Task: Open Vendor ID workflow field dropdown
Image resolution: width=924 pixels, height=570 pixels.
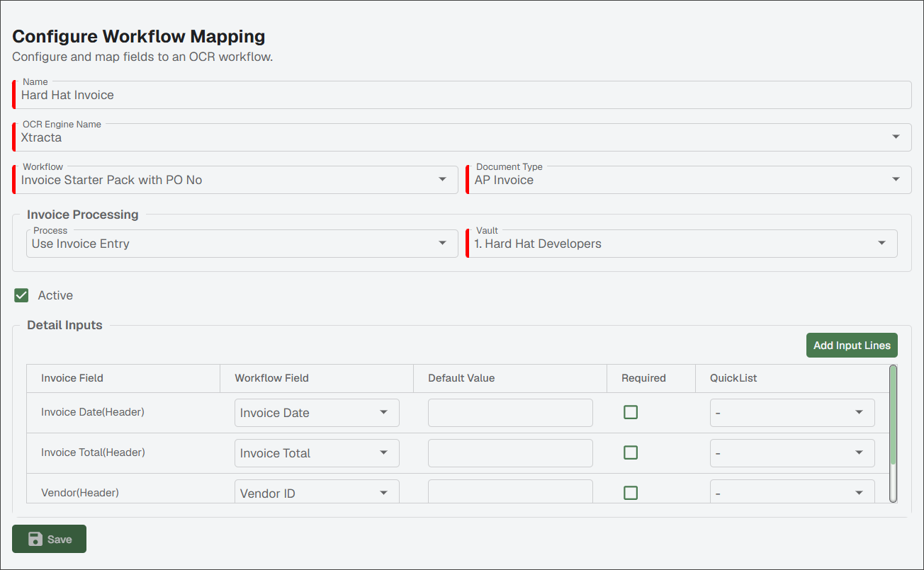Action: 317,491
